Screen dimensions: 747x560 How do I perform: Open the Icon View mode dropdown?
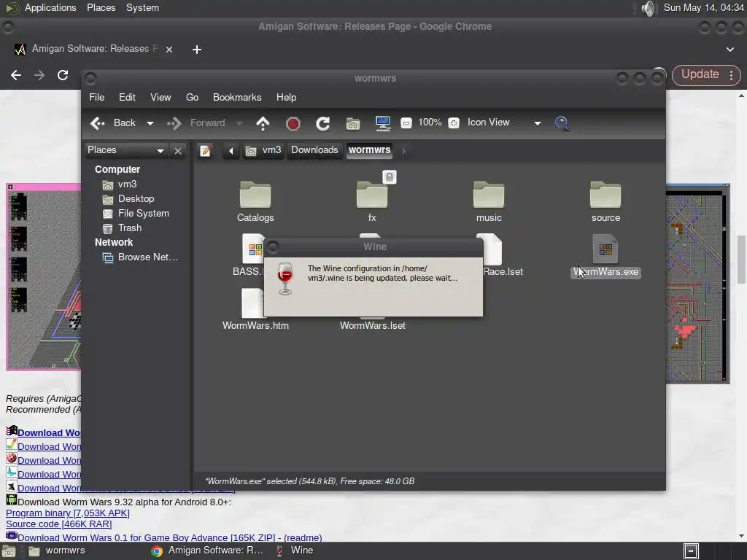tap(503, 122)
